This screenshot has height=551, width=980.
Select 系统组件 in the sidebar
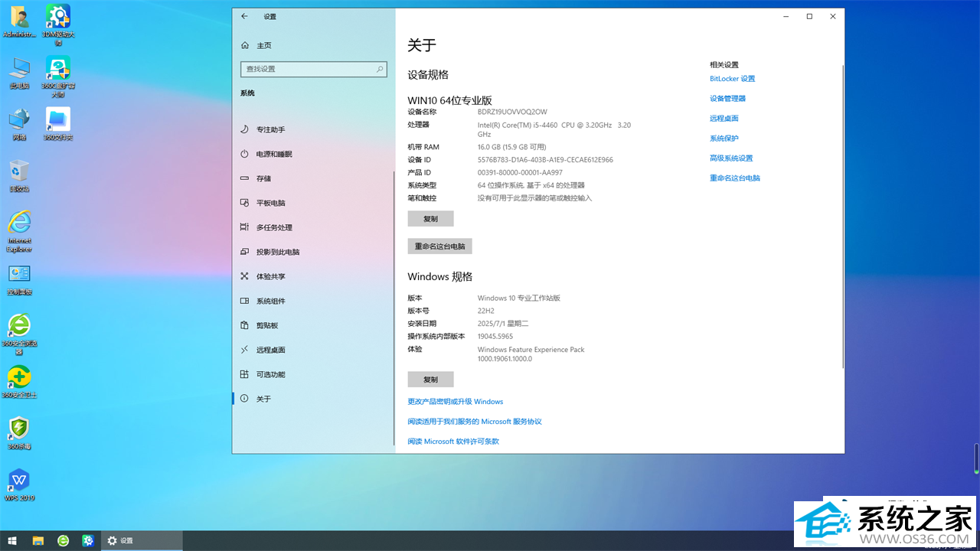pyautogui.click(x=314, y=301)
